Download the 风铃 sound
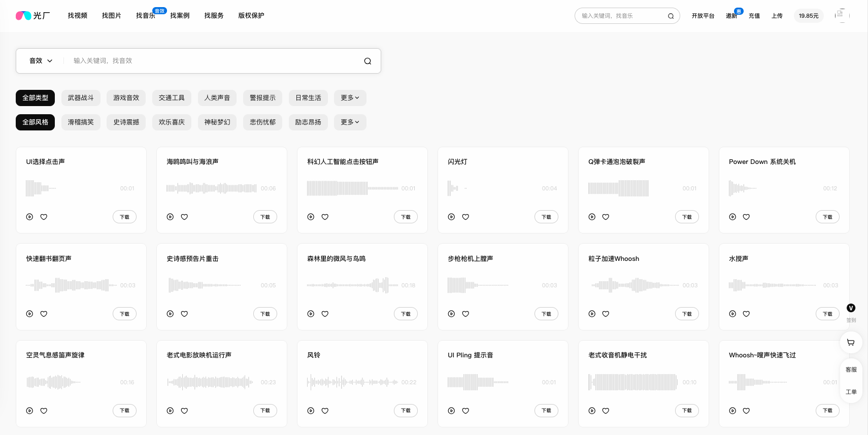The image size is (868, 435). tap(406, 411)
